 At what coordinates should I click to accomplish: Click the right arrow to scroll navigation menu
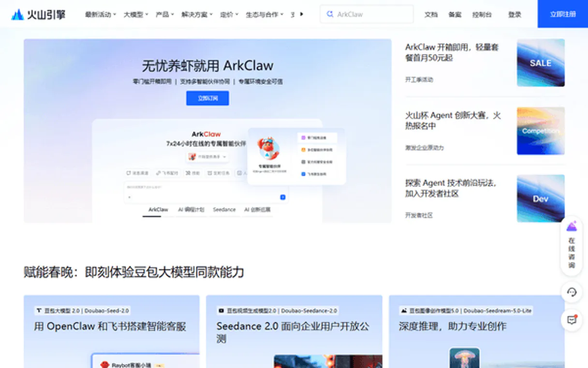click(x=302, y=14)
